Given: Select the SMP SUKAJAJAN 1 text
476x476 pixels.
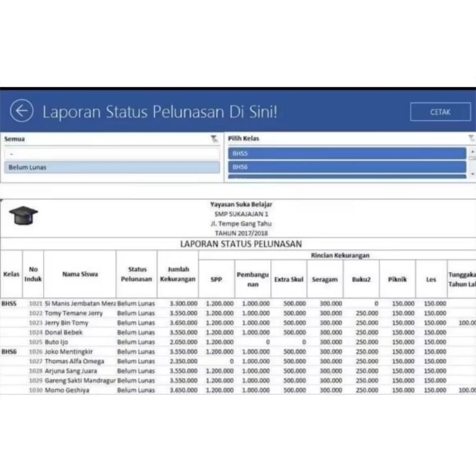Looking at the screenshot, I should tap(241, 214).
